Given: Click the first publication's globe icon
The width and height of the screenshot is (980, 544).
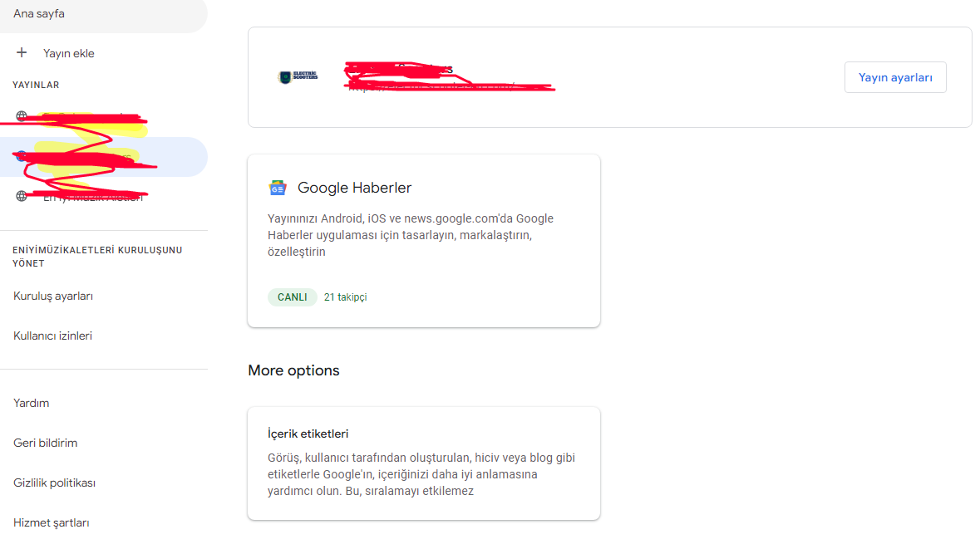Looking at the screenshot, I should click(22, 116).
